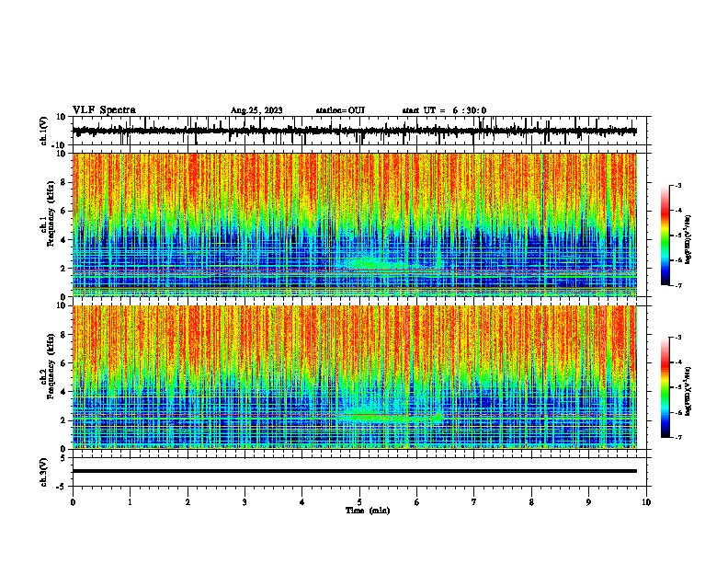Viewport: 728px width, 563px height.
Task: Click the "0" tick on the Time axis
Action: pyautogui.click(x=73, y=502)
